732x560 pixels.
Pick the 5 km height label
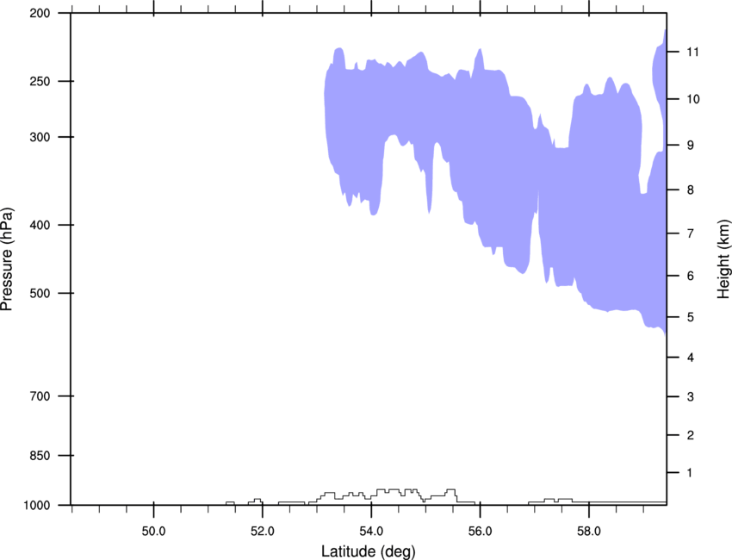[691, 317]
